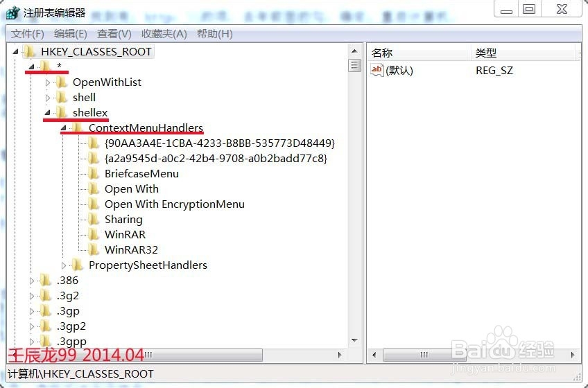Click the WinRAR32 folder icon
The width and height of the screenshot is (588, 388).
point(94,249)
